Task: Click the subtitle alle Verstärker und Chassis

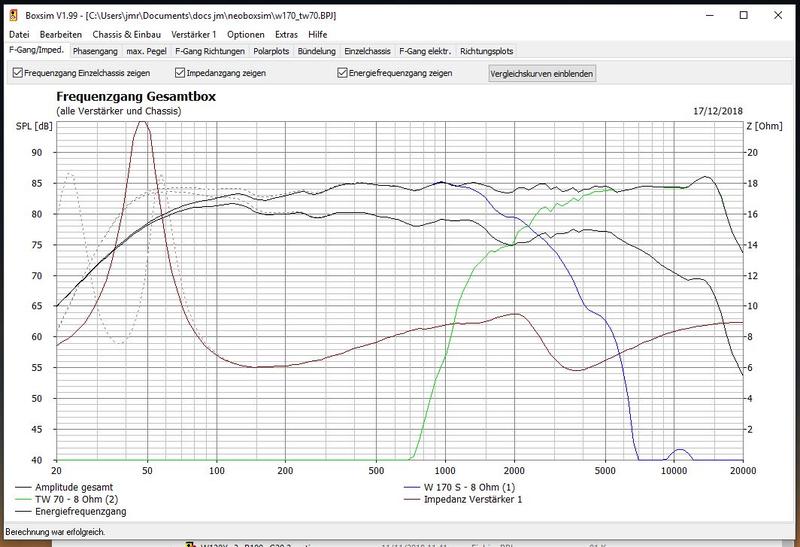Action: tap(118, 111)
